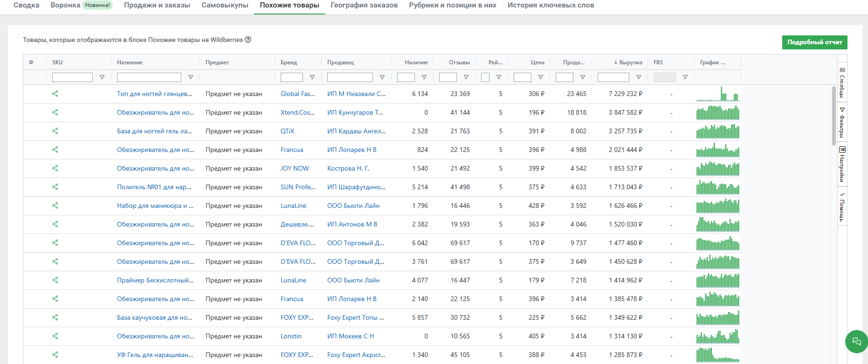Open the chat support bubble

(x=856, y=342)
